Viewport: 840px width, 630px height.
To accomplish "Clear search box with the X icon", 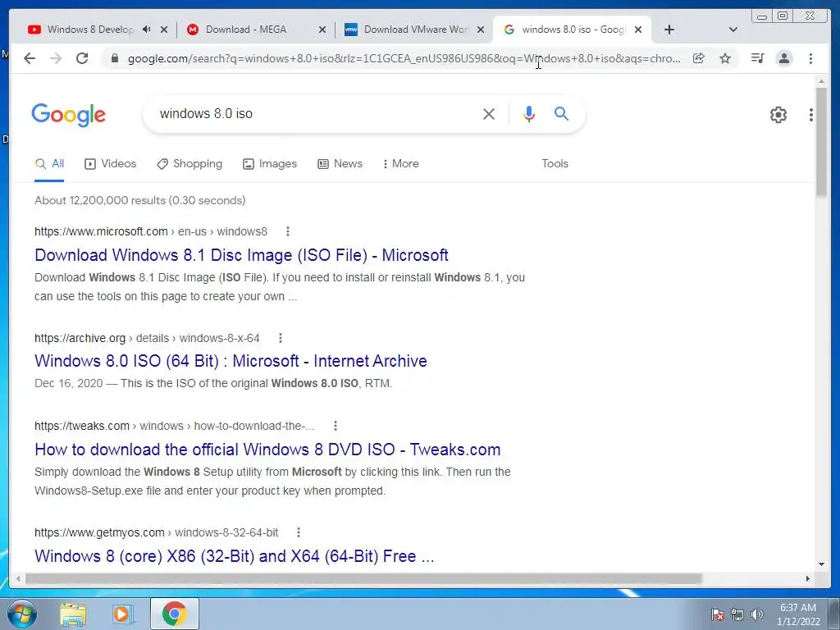I will (x=489, y=114).
